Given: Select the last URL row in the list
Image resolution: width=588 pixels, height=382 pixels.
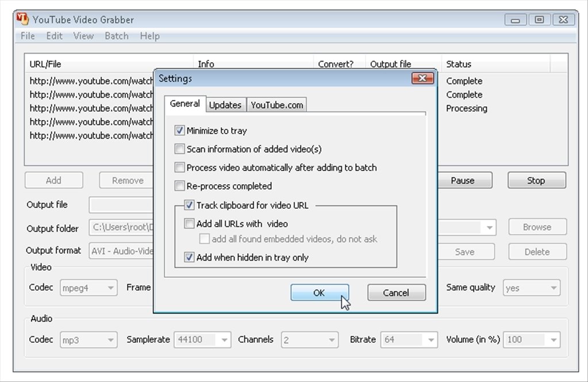Looking at the screenshot, I should point(91,135).
